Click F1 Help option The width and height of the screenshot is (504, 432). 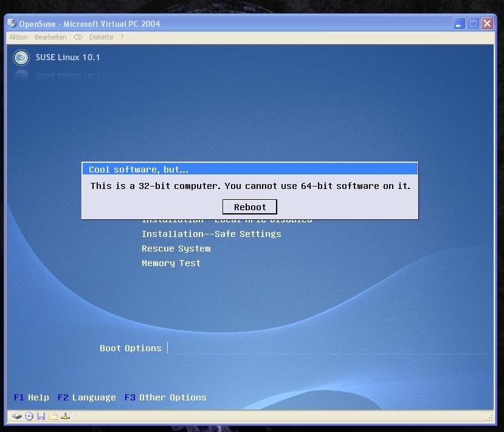[x=32, y=397]
